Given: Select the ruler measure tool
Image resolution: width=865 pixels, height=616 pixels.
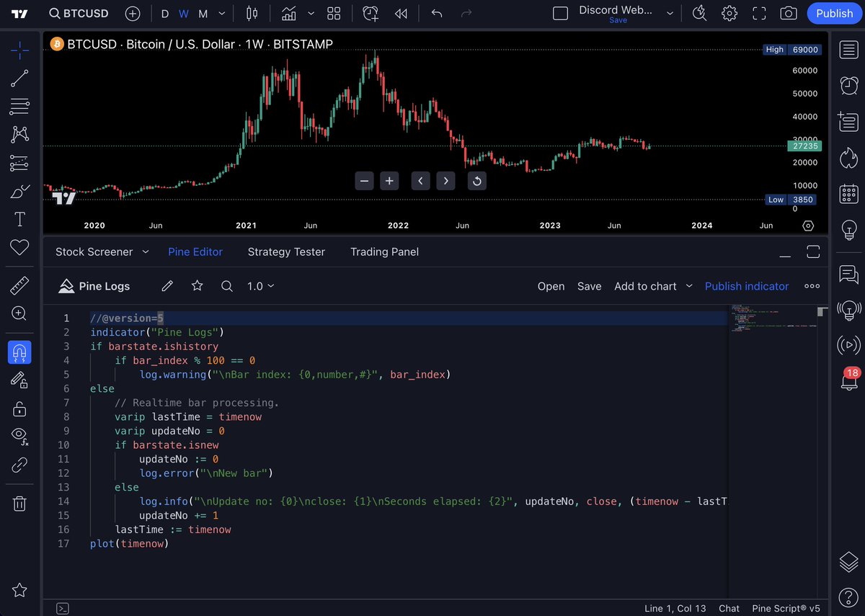Looking at the screenshot, I should 19,285.
